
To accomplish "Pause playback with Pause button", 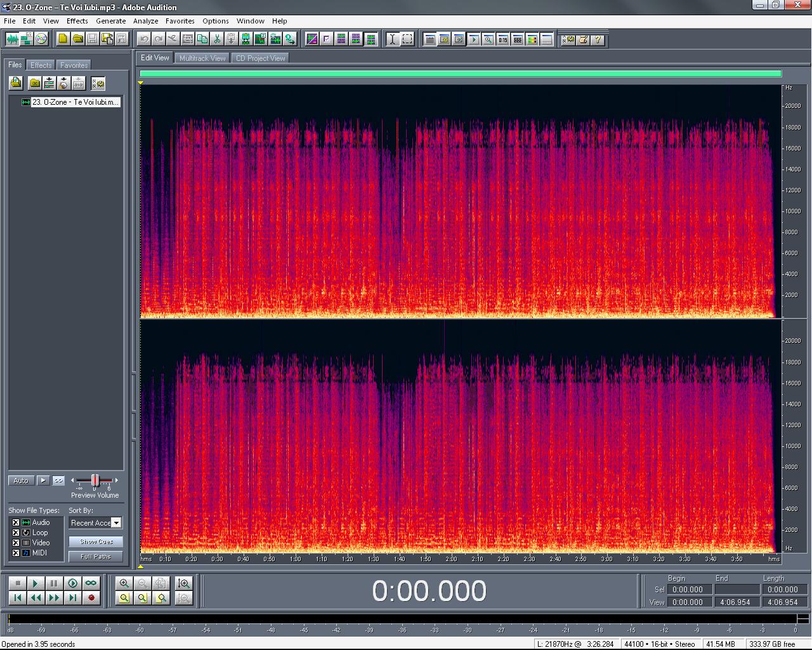I will (54, 583).
